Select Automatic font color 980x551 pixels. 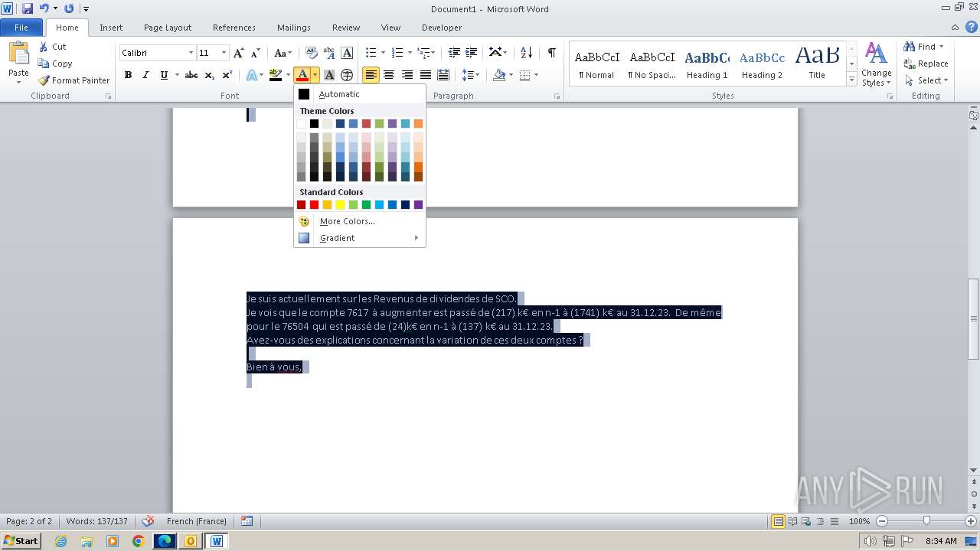pos(359,94)
